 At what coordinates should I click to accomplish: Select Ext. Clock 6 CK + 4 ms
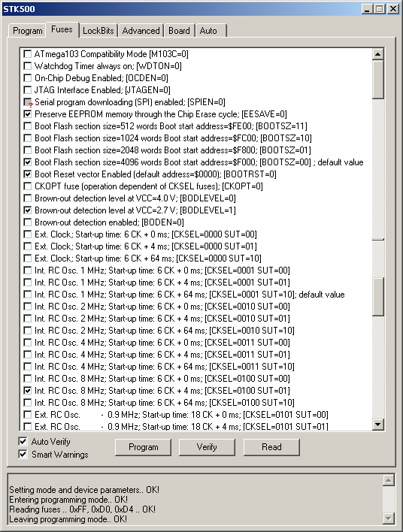tap(27, 246)
